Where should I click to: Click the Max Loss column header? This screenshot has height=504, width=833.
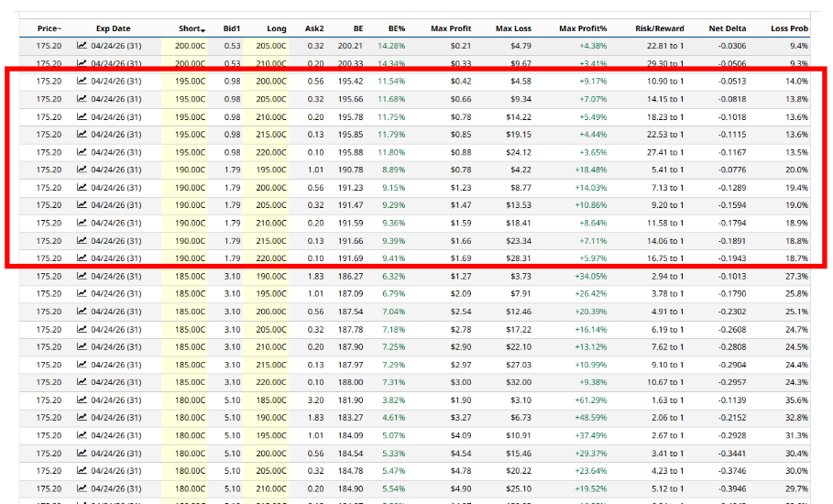tap(513, 28)
